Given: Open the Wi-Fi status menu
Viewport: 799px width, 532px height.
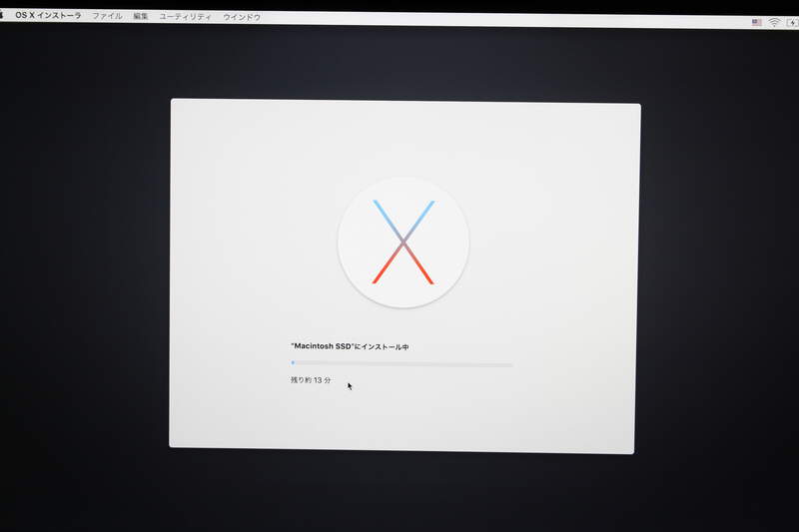Looking at the screenshot, I should pyautogui.click(x=774, y=22).
